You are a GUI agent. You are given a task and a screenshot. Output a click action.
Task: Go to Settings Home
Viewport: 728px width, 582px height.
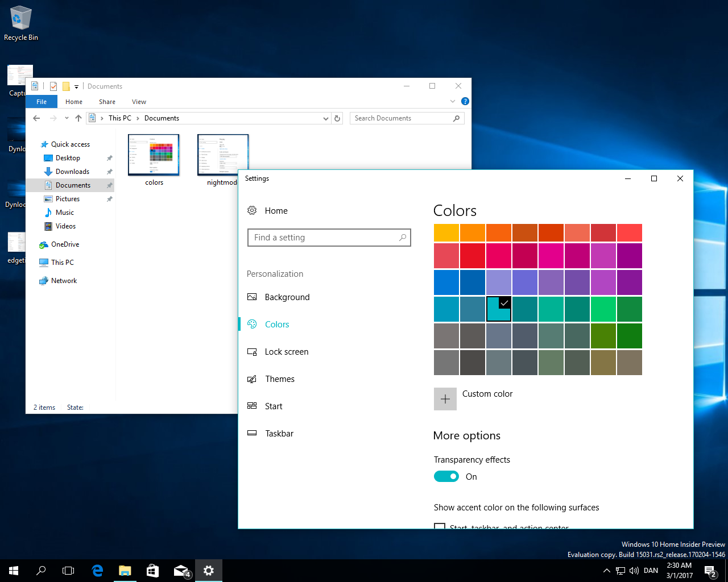(x=276, y=210)
